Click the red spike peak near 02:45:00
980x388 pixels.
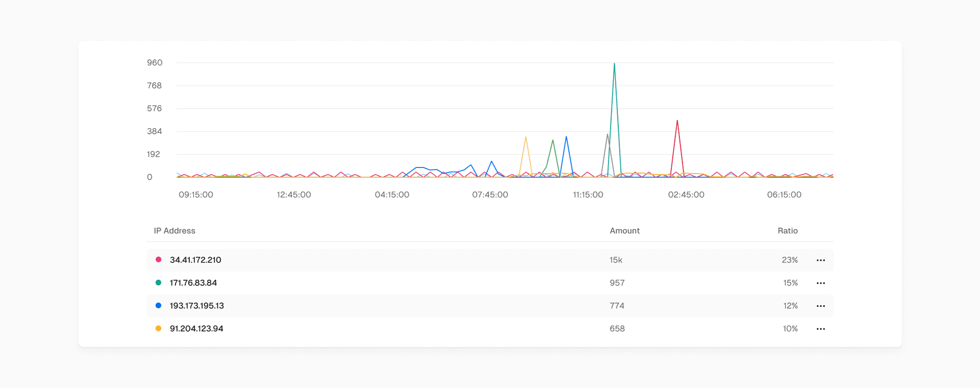click(677, 122)
